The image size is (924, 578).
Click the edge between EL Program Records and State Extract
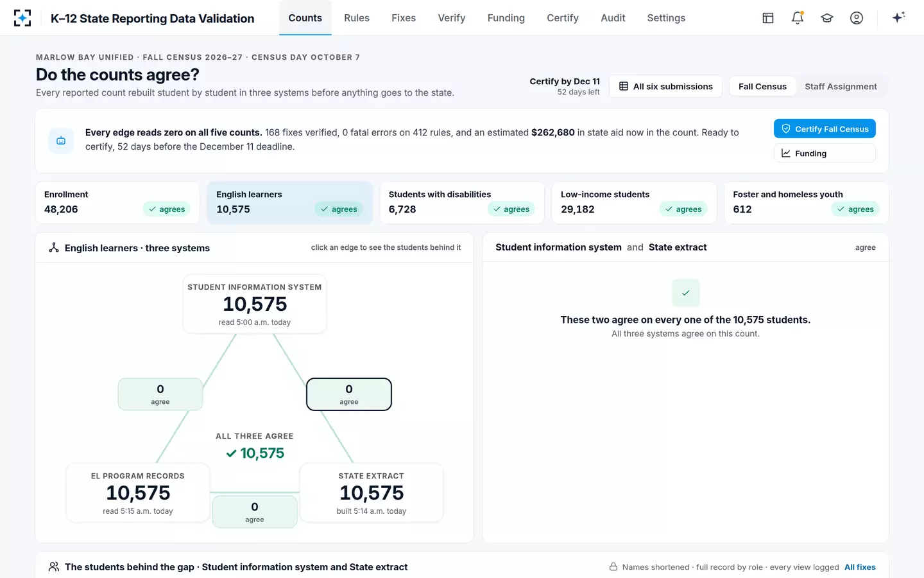click(255, 512)
